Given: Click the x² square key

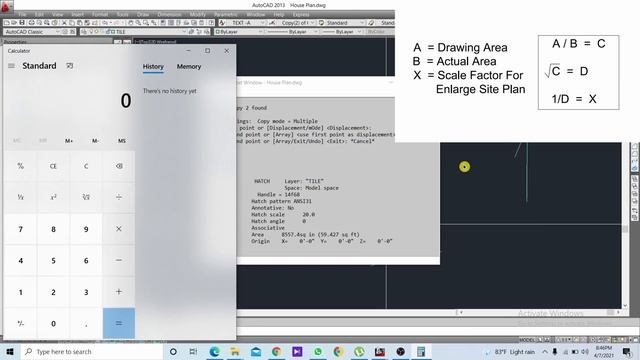Looking at the screenshot, I should (53, 197).
